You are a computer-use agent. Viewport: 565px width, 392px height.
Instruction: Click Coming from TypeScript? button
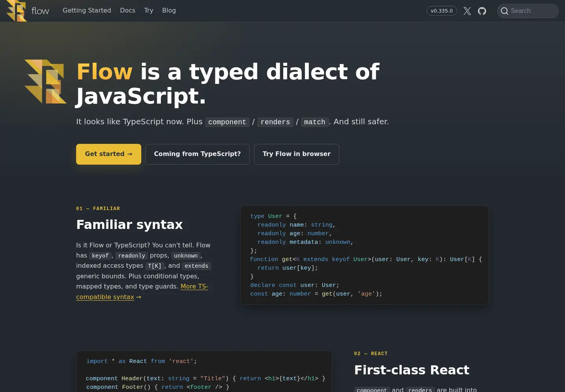pyautogui.click(x=197, y=154)
